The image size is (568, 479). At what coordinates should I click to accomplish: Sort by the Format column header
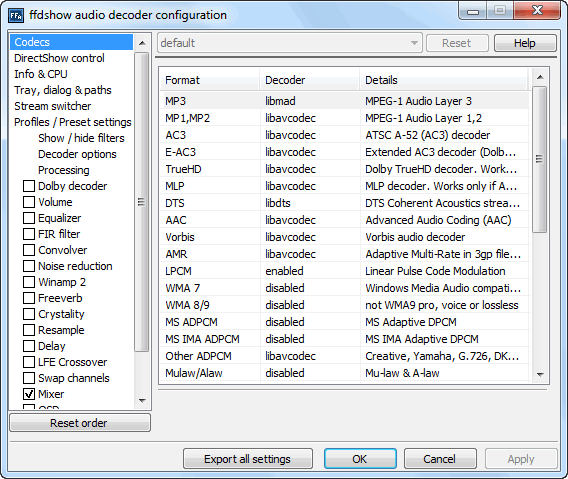coord(209,80)
